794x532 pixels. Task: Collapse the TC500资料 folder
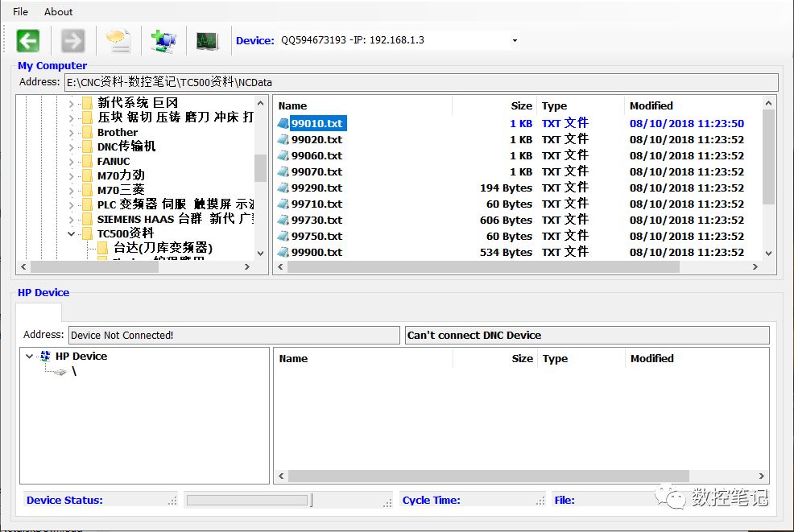[72, 233]
